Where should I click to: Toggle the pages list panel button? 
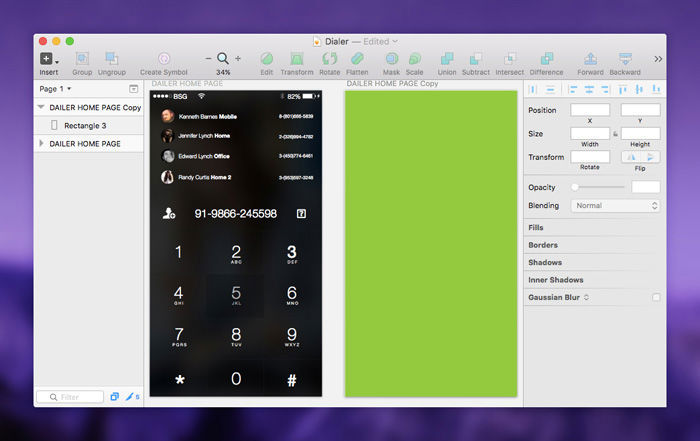[134, 89]
